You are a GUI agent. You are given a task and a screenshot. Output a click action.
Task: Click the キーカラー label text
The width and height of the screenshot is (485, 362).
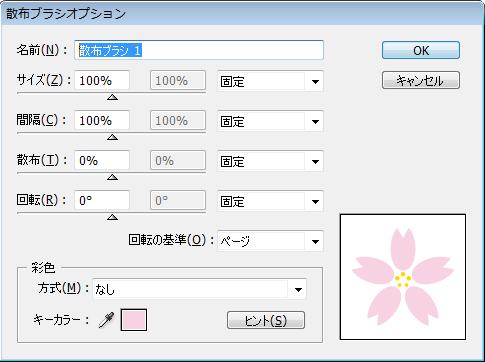coord(61,320)
